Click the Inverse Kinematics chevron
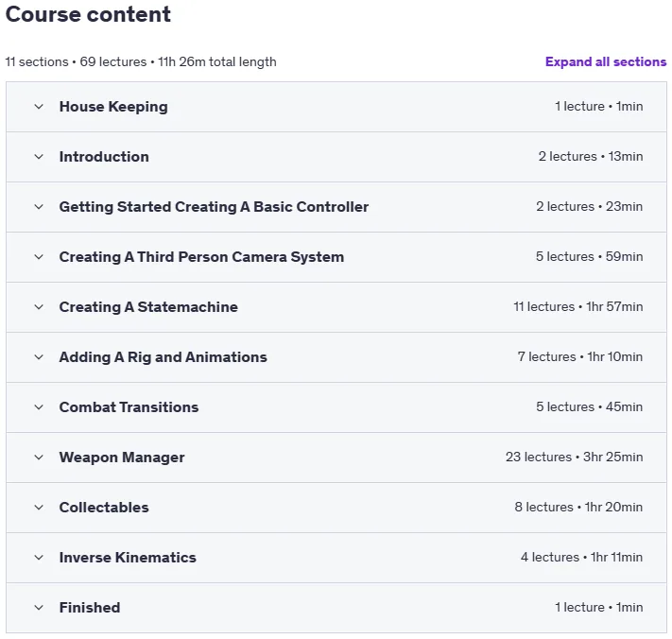Viewport: 672px width, 639px height. [39, 558]
